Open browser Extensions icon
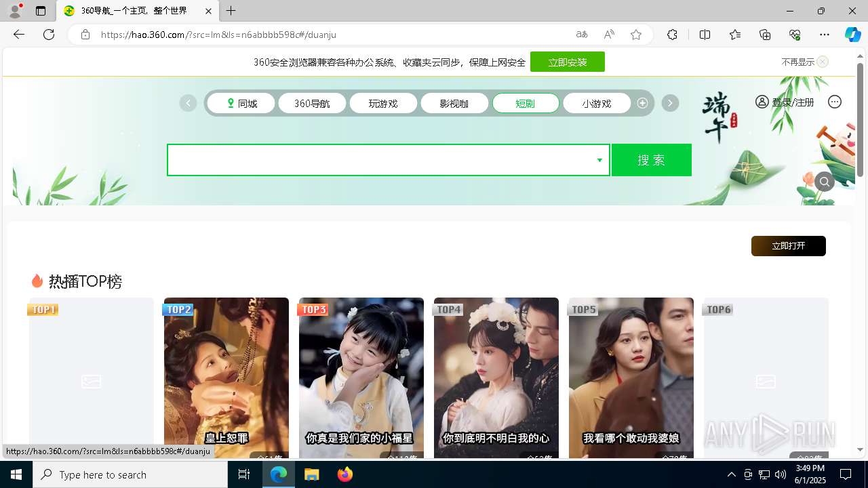 coord(672,35)
